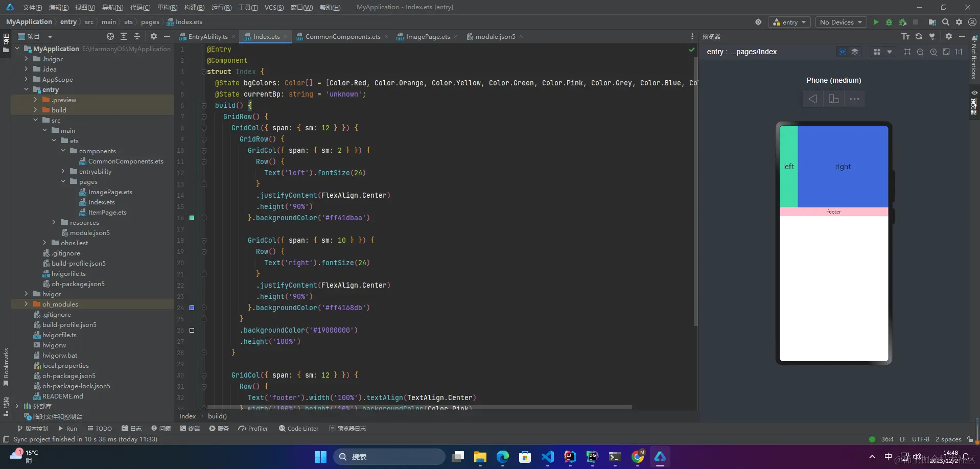Switch to the CommonComponents.ets editor tab
Screen dimensions: 980x469
click(x=342, y=36)
